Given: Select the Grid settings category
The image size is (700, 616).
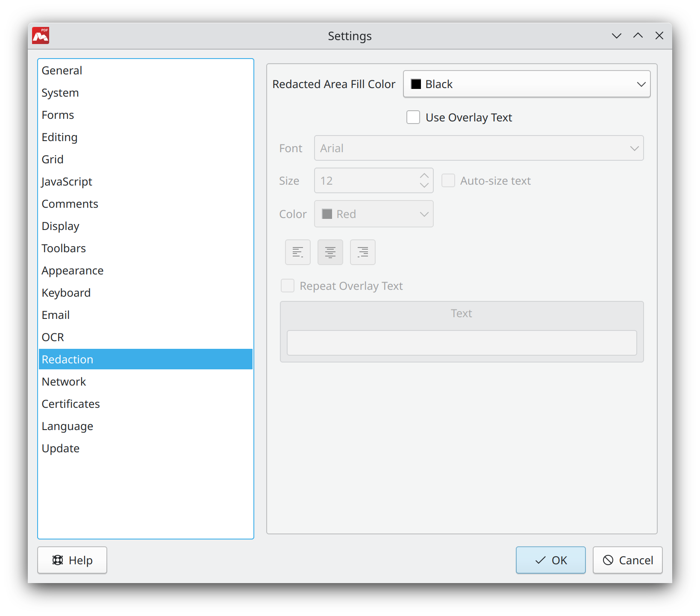Looking at the screenshot, I should click(x=146, y=159).
